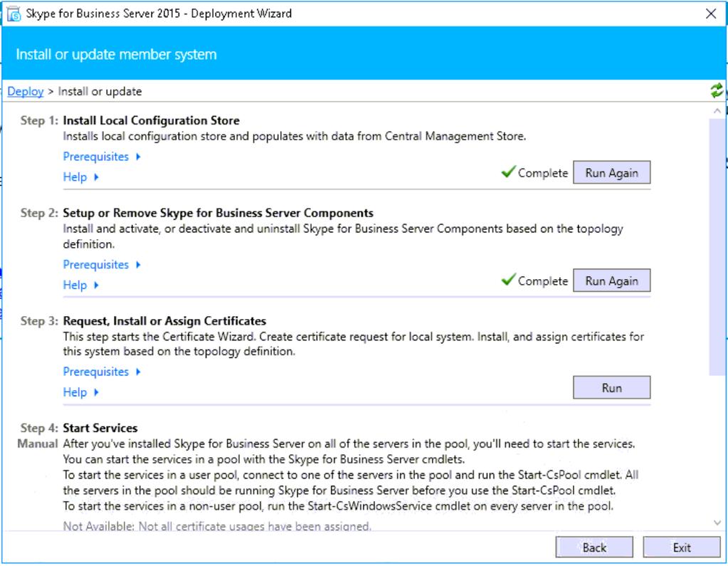Expand Help under Step 2

tap(81, 285)
